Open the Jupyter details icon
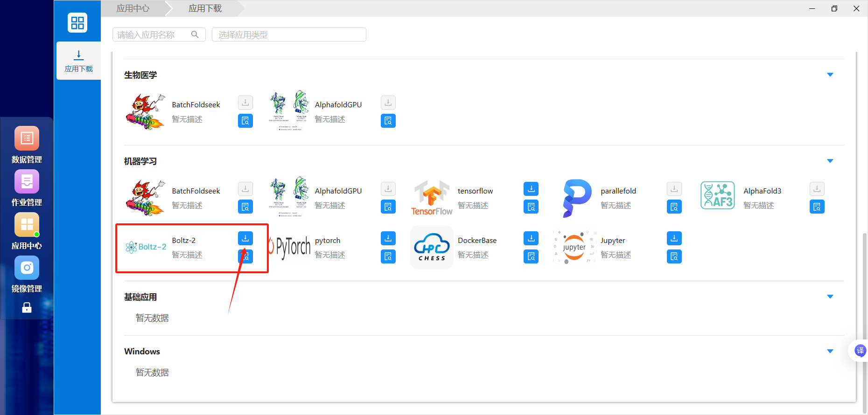 (674, 256)
